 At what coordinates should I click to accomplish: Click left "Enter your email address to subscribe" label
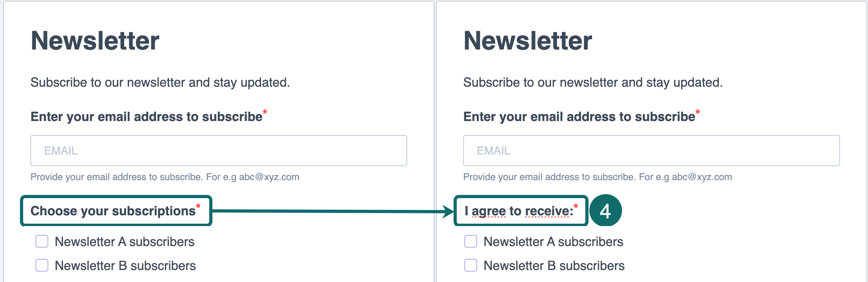pyautogui.click(x=147, y=117)
